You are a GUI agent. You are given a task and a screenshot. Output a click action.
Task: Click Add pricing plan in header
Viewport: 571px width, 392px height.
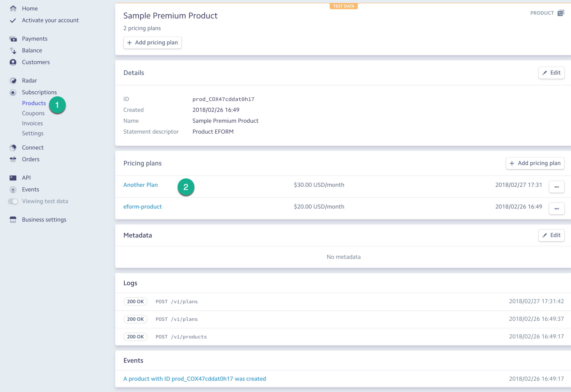pyautogui.click(x=152, y=43)
